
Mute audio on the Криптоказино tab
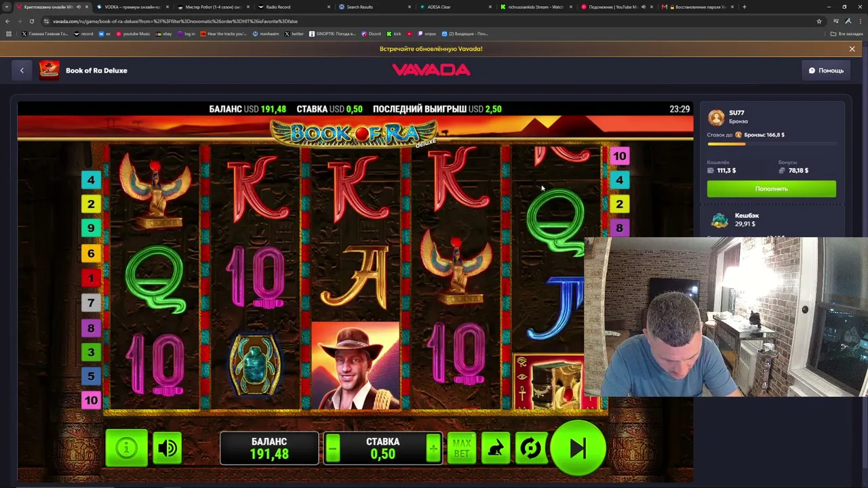[79, 7]
